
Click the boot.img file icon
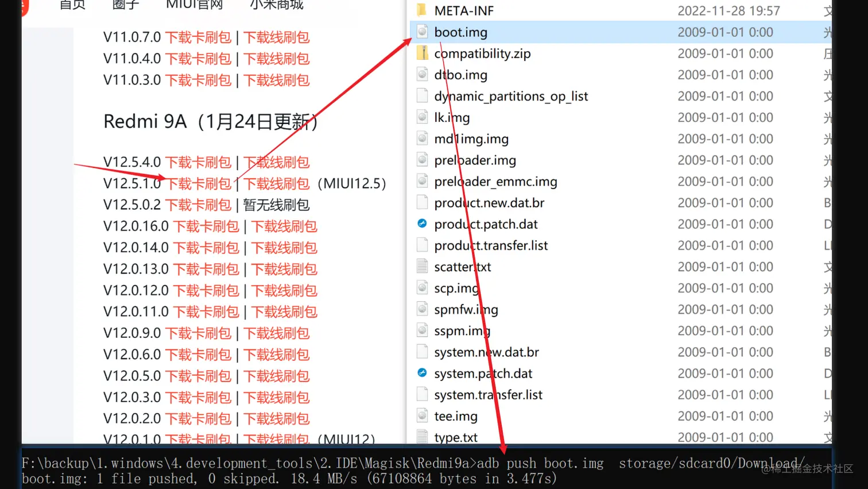[422, 32]
